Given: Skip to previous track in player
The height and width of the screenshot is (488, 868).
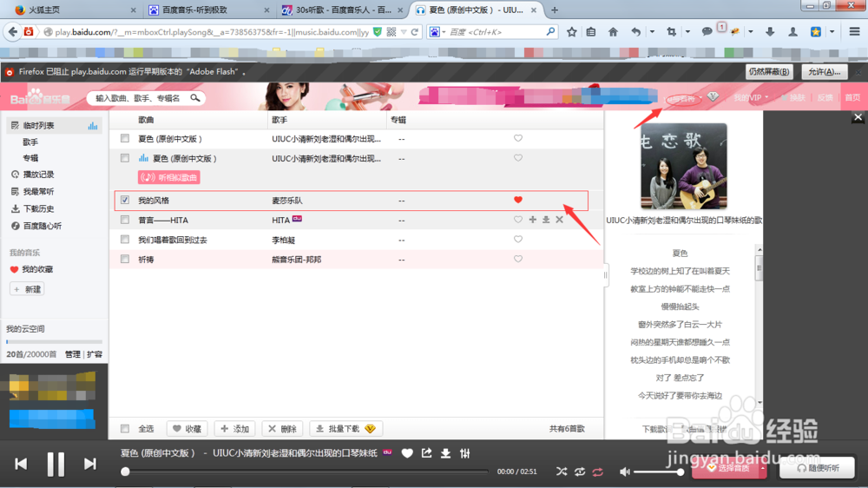Looking at the screenshot, I should [x=21, y=464].
